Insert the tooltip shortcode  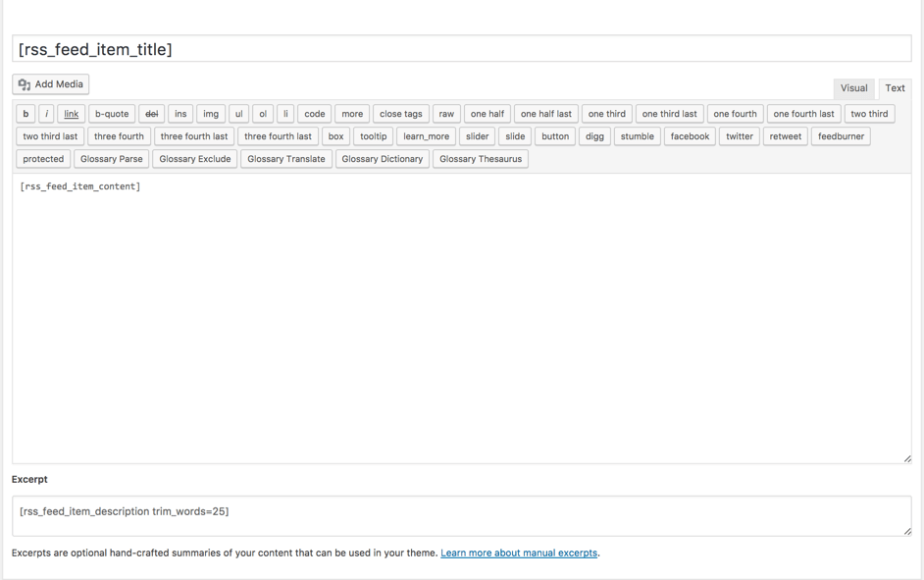click(x=373, y=136)
